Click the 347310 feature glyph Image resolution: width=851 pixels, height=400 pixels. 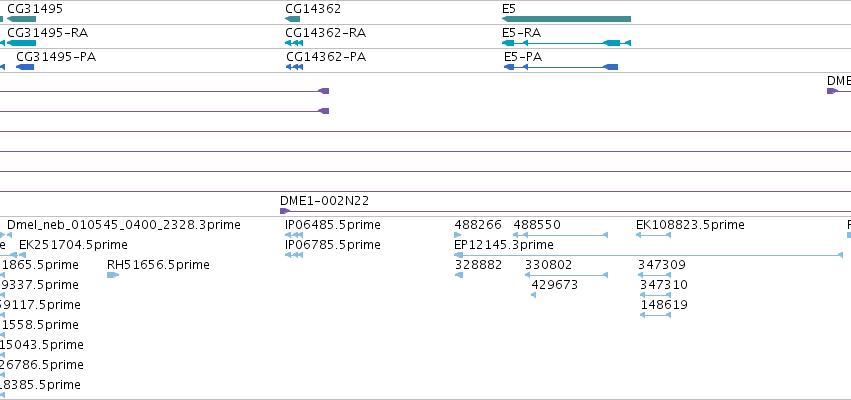655,295
